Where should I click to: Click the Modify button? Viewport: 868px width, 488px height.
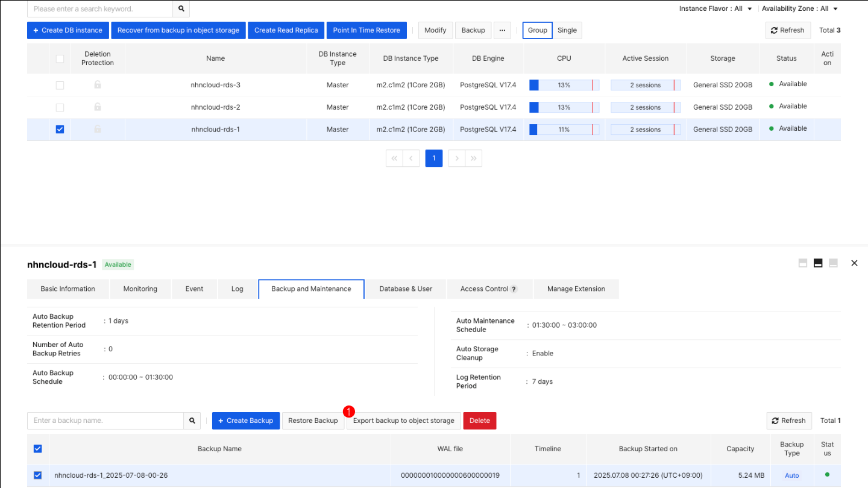436,30
